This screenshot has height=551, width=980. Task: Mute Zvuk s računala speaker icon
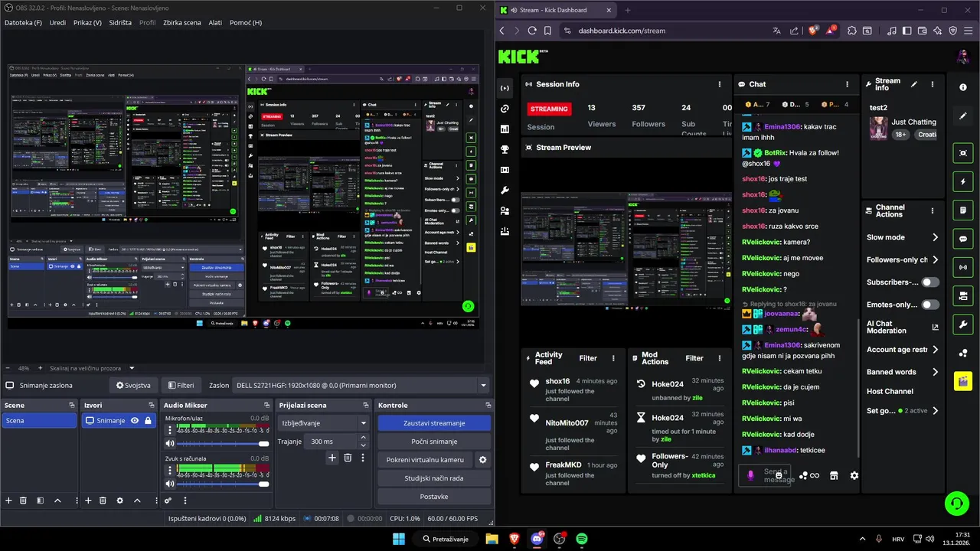point(170,484)
